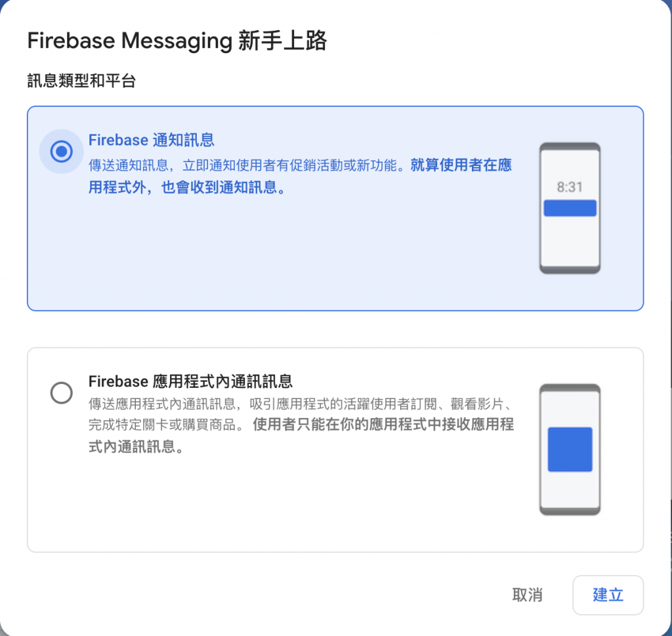Click the dark top bar of the in-app phone
This screenshot has height=636, width=672.
(570, 388)
